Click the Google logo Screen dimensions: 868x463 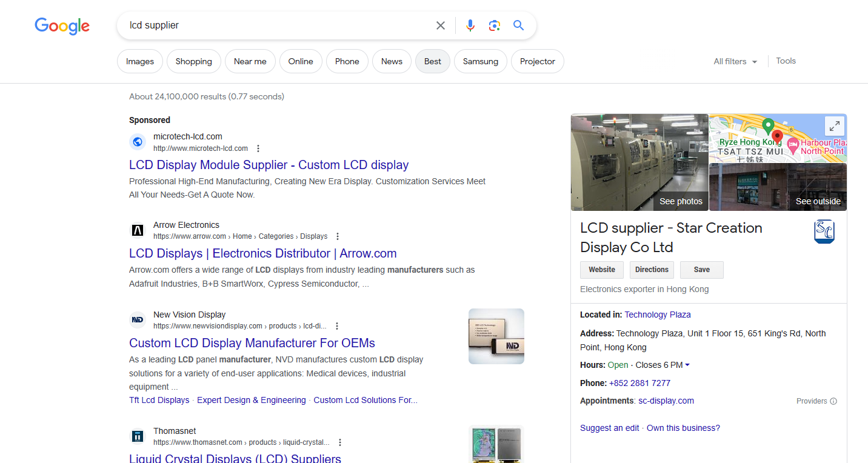point(62,25)
